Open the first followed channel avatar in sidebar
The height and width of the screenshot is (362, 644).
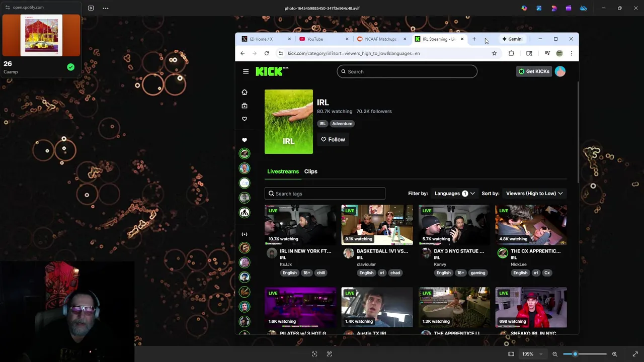click(245, 153)
